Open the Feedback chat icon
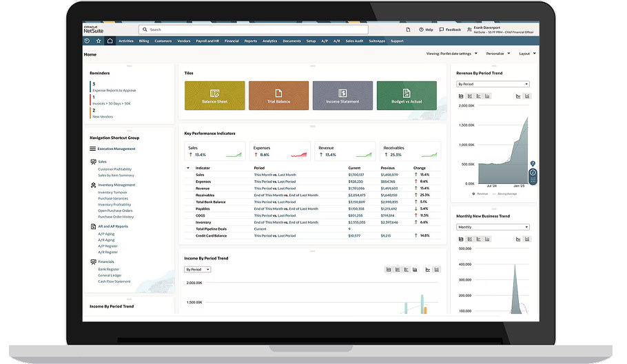The width and height of the screenshot is (627, 364). click(440, 30)
